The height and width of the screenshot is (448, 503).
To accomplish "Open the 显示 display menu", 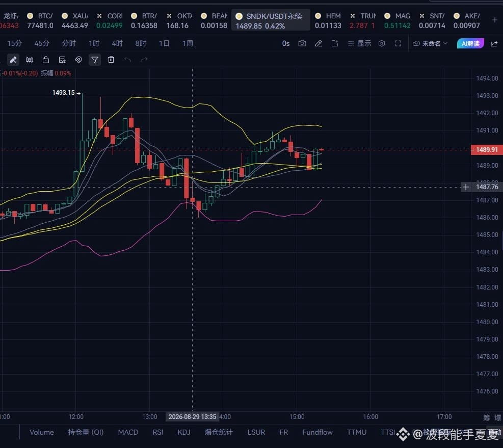I will (360, 43).
